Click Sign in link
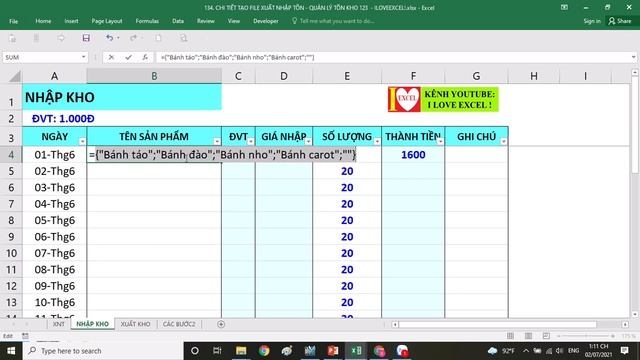The height and width of the screenshot is (360, 640). pos(592,21)
